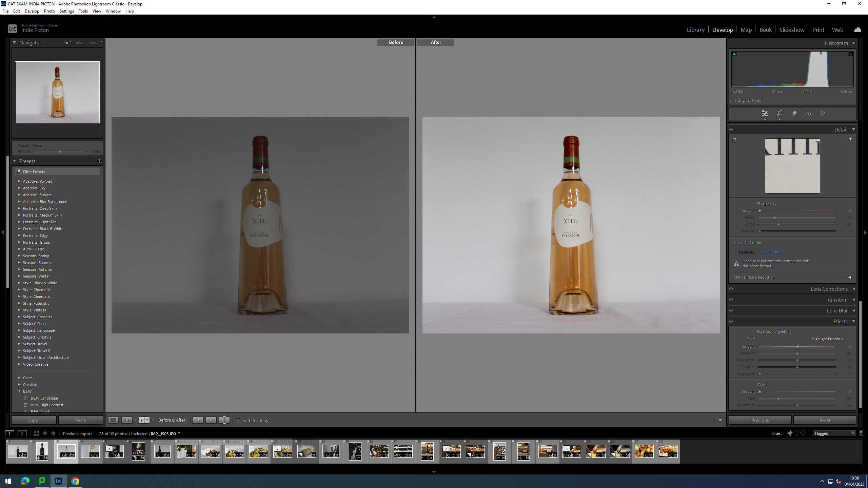Image resolution: width=868 pixels, height=488 pixels.
Task: Add a new preset with plus icon
Action: click(99, 161)
